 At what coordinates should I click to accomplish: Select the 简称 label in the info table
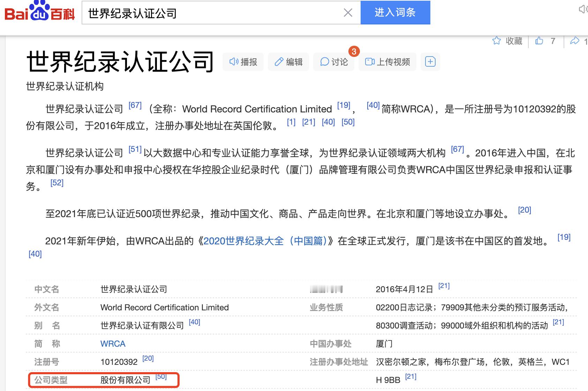[47, 344]
